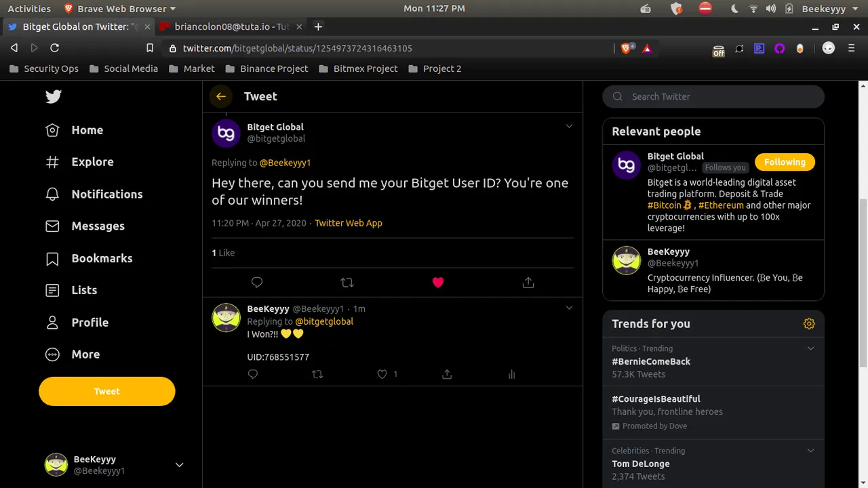Reply to the Bitget Global tweet
The image size is (868, 488).
point(257,283)
